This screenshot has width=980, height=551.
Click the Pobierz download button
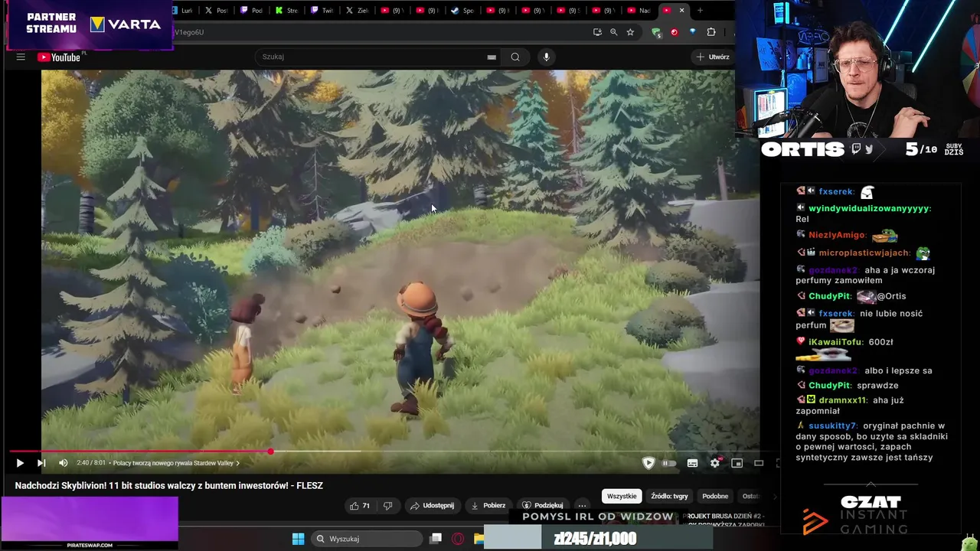pyautogui.click(x=488, y=506)
